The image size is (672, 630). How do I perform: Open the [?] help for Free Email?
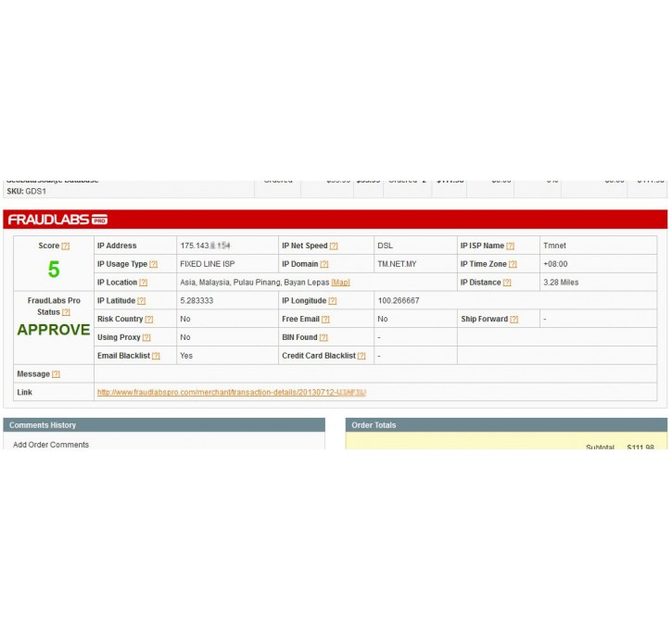[x=325, y=319]
